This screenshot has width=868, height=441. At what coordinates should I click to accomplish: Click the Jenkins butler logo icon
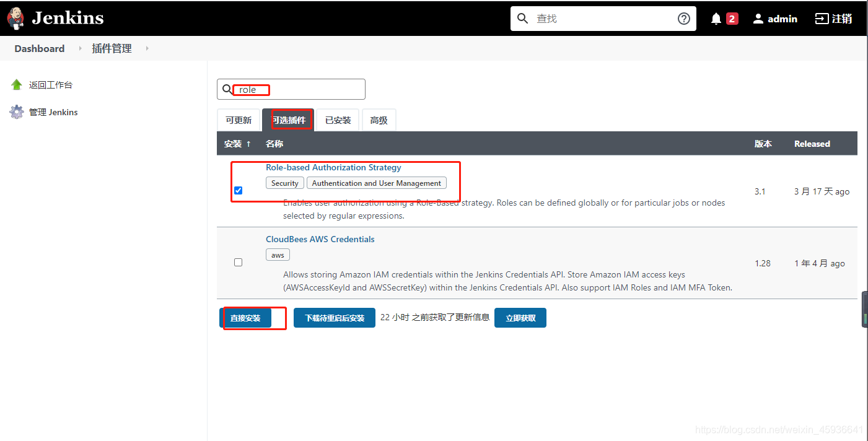[15, 18]
